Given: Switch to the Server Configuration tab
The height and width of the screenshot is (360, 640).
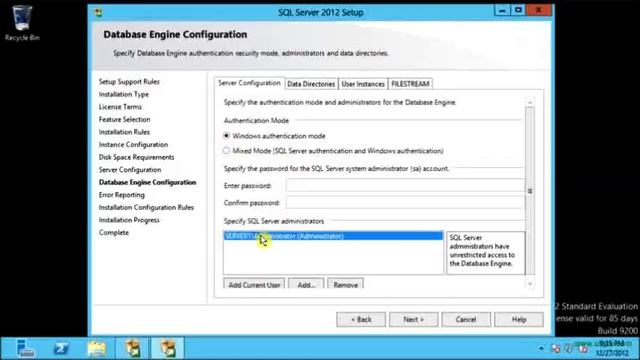Looking at the screenshot, I should pos(249,83).
